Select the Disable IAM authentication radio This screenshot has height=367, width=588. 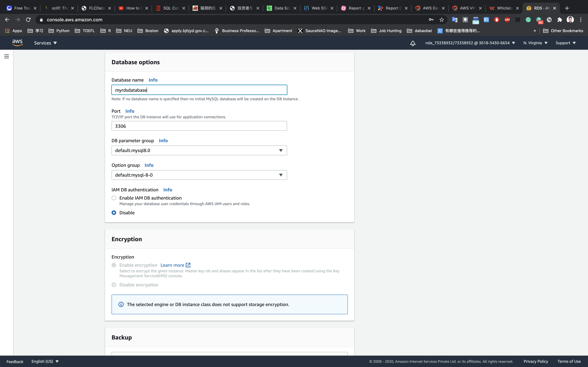[114, 213]
